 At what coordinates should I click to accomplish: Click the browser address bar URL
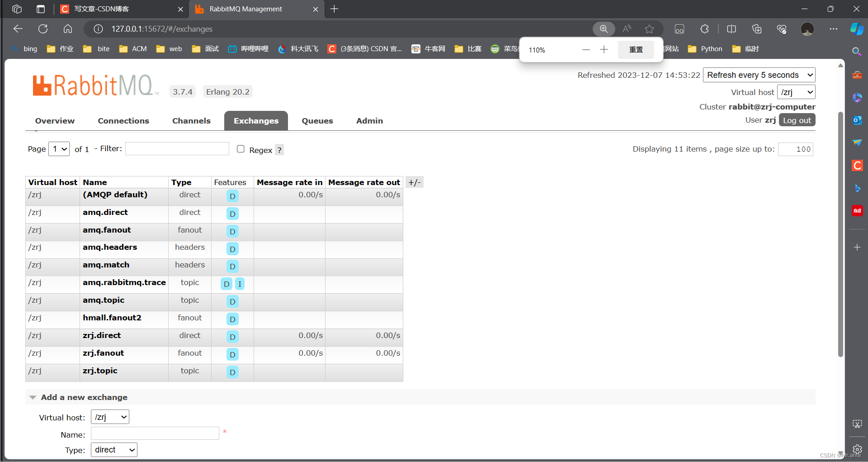162,29
